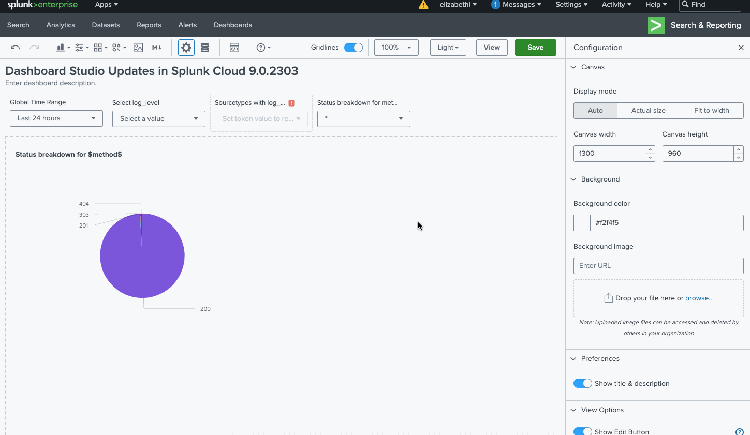Image resolution: width=750 pixels, height=435 pixels.
Task: Open the 100% zoom level dropdown
Action: 396,47
